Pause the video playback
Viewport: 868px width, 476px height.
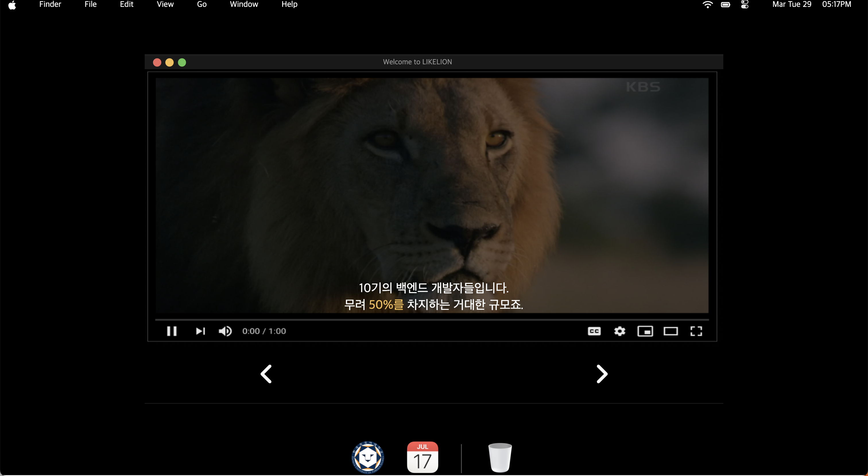pyautogui.click(x=172, y=331)
